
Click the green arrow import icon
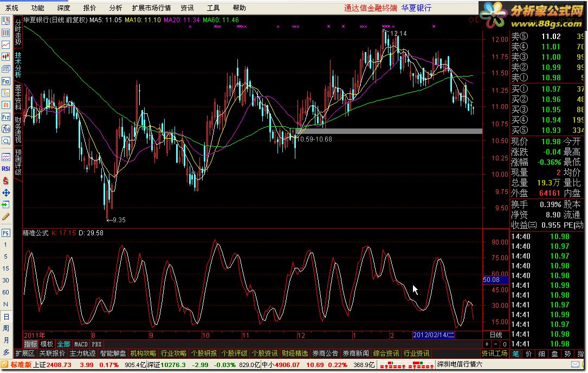coord(5,205)
